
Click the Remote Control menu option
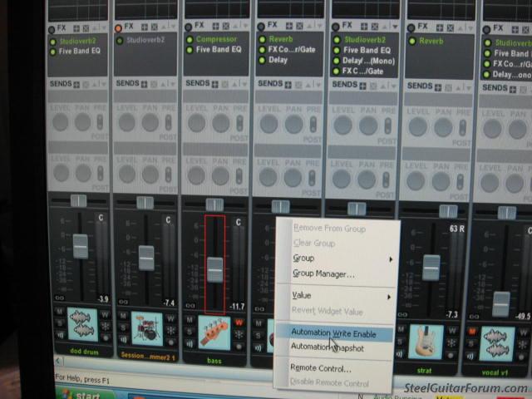pyautogui.click(x=321, y=367)
